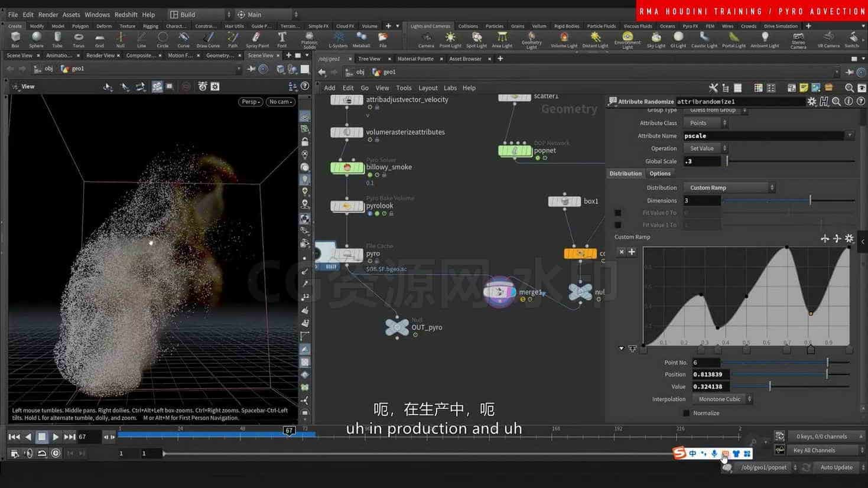Click the pyrolook Pyro Bake Volume node
Screen dimensions: 868x488
(347, 206)
